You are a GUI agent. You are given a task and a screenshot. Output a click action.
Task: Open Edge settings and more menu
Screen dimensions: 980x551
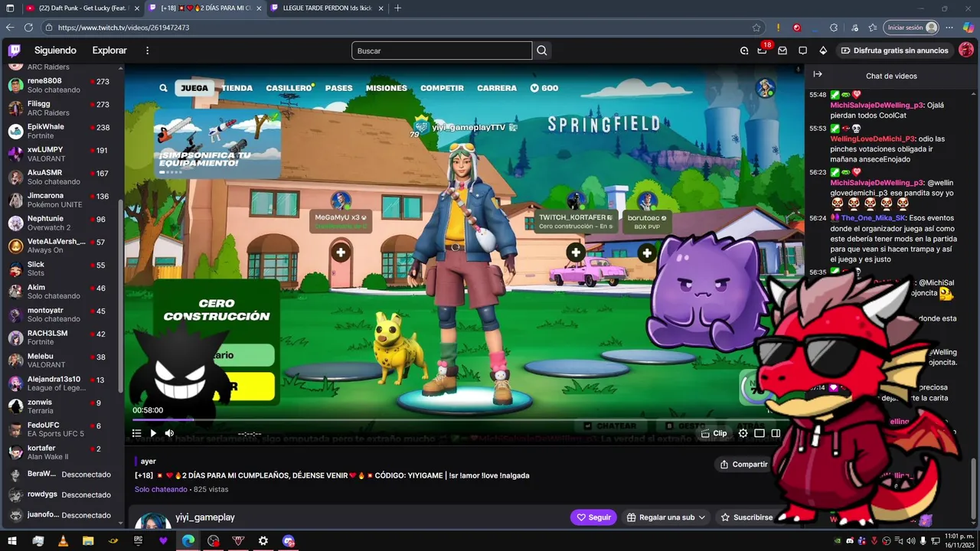tap(949, 28)
